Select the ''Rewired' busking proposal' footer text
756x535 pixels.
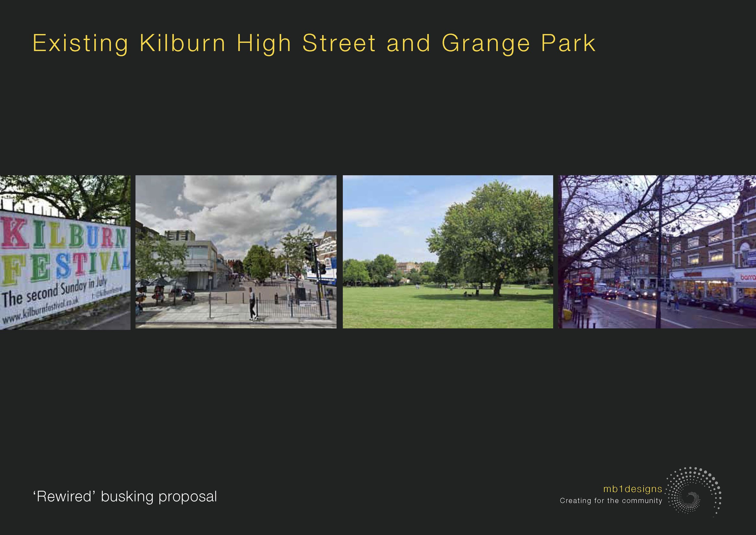[x=125, y=497]
